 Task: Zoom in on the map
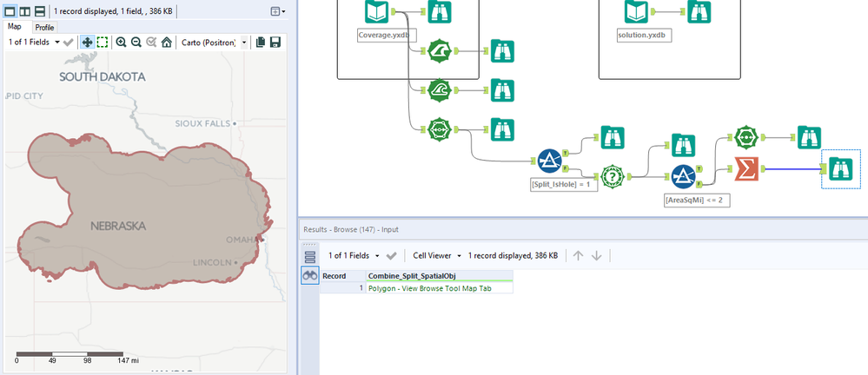pyautogui.click(x=122, y=42)
